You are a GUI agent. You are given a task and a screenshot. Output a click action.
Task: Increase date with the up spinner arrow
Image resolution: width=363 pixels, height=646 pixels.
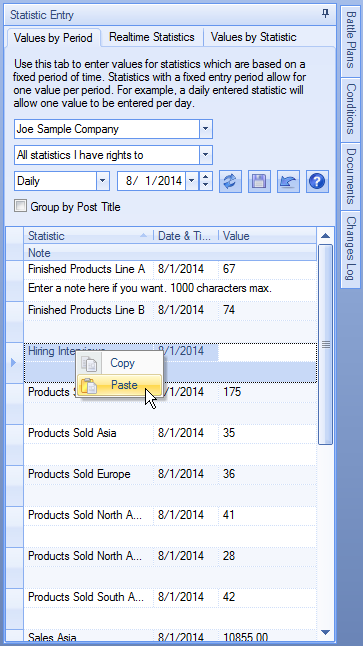tap(206, 177)
